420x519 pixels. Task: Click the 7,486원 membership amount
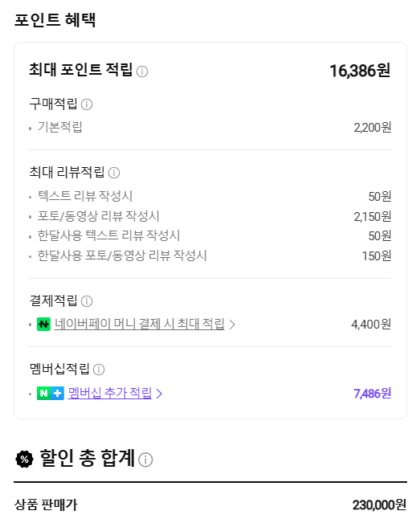373,393
